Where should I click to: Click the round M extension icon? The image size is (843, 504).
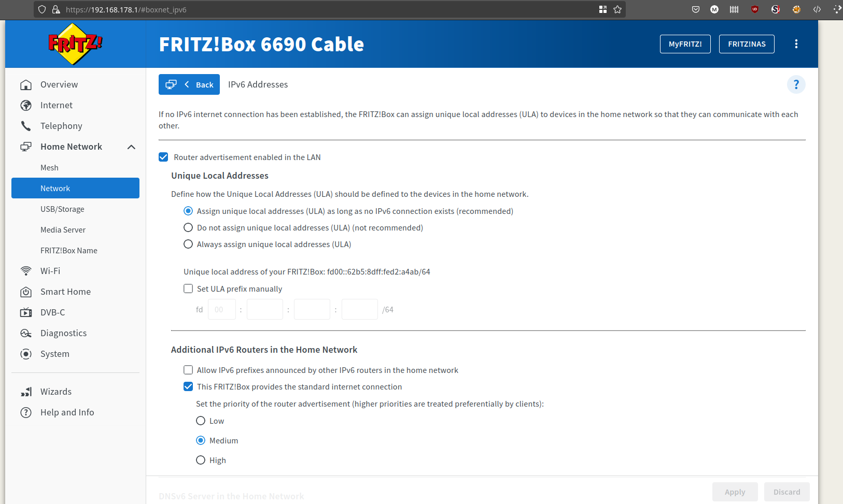714,9
